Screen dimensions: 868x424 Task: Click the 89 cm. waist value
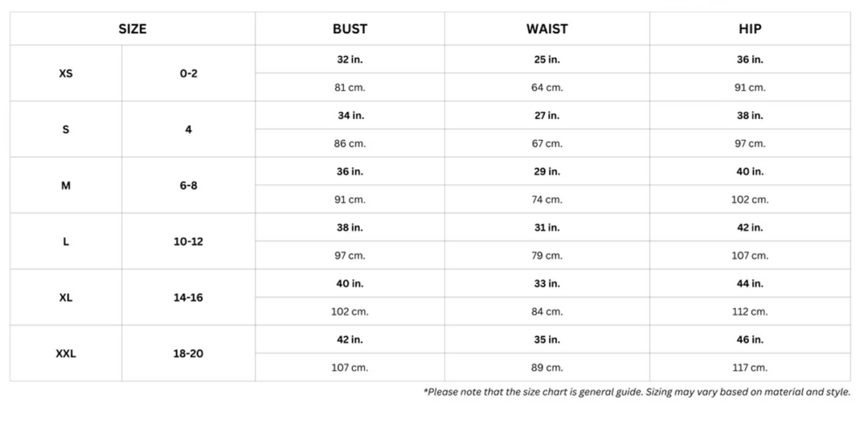point(547,367)
